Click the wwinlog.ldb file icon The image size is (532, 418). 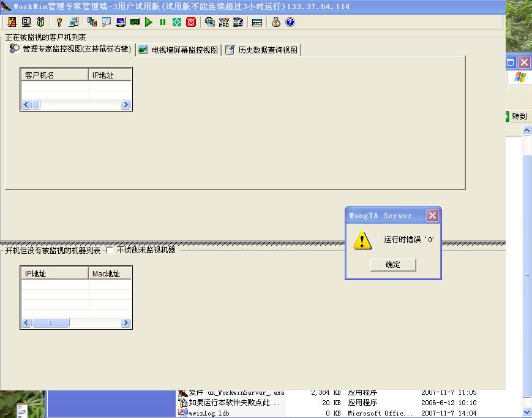point(183,413)
